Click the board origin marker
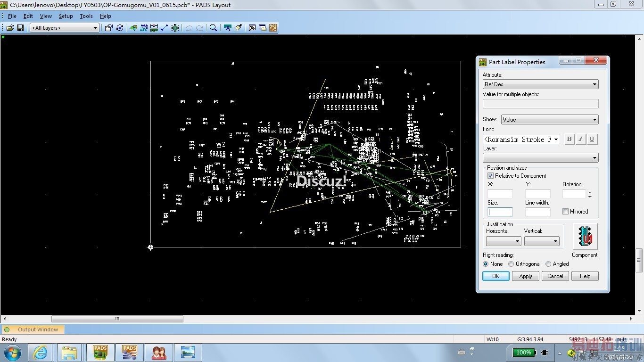 tap(150, 247)
